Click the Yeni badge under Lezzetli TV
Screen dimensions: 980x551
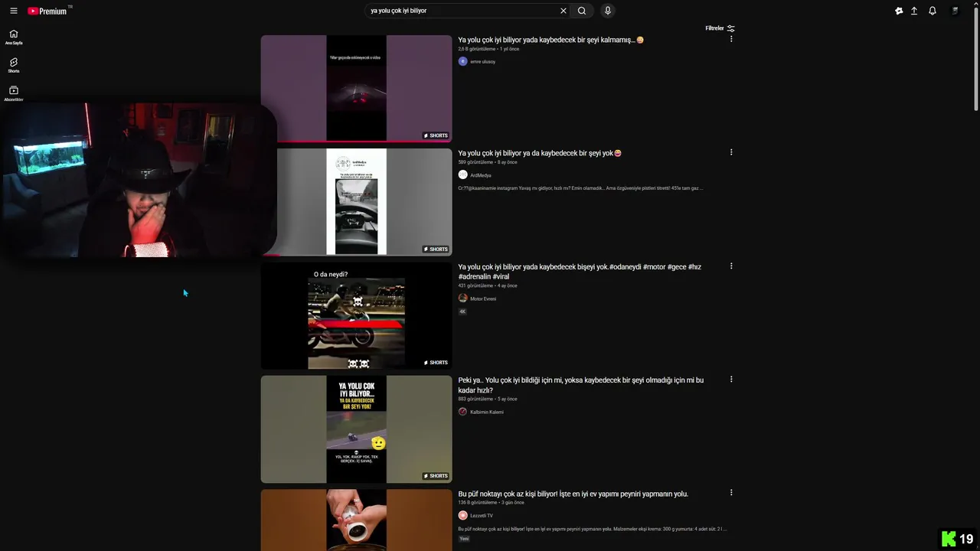click(464, 539)
